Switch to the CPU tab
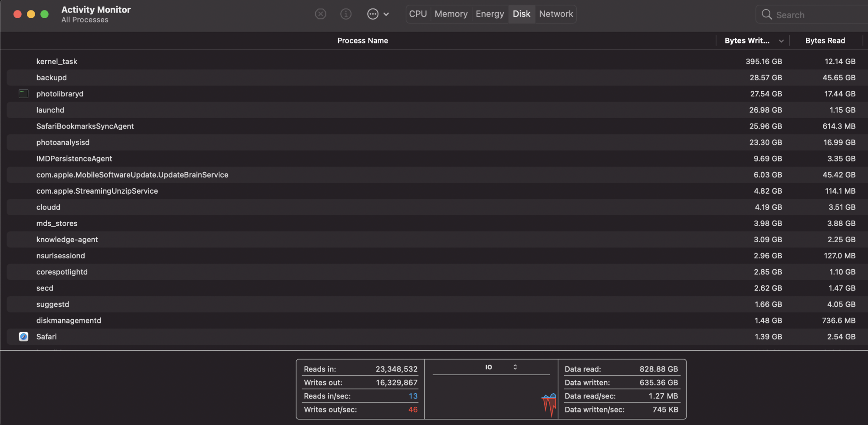This screenshot has width=868, height=425. [418, 14]
